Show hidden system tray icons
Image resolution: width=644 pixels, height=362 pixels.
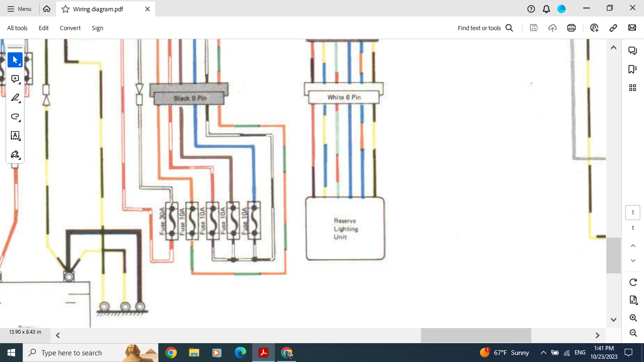(543, 353)
